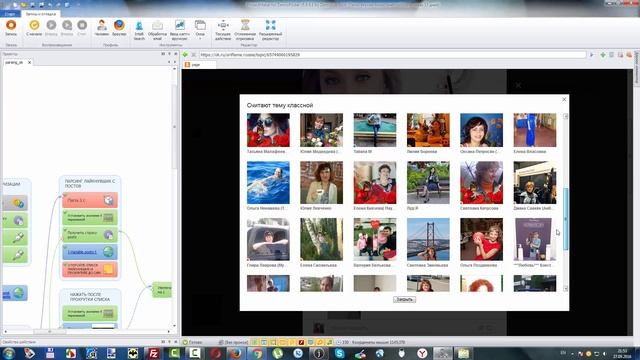Select the red block with yellow list icon
Viewport: 640px width, 360px height.
[90, 269]
